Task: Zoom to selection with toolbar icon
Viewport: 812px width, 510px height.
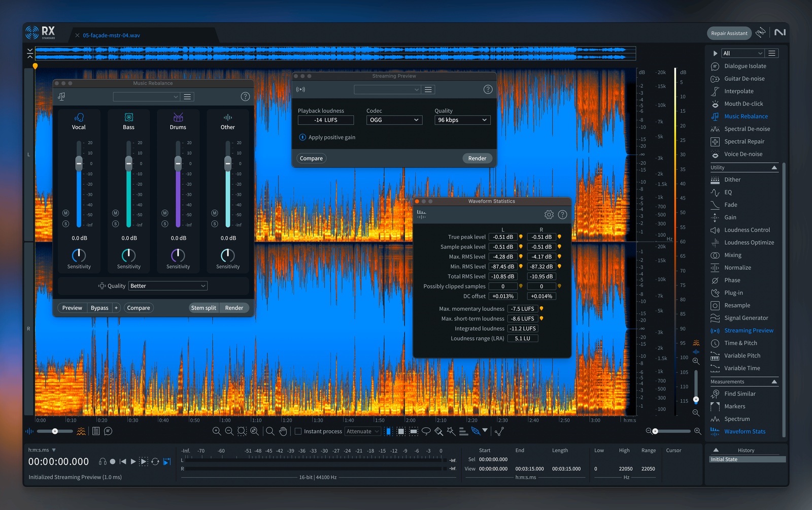Action: click(x=242, y=431)
